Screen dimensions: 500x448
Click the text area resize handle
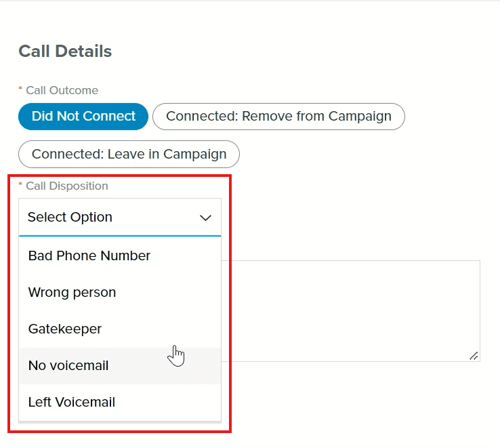point(474,355)
